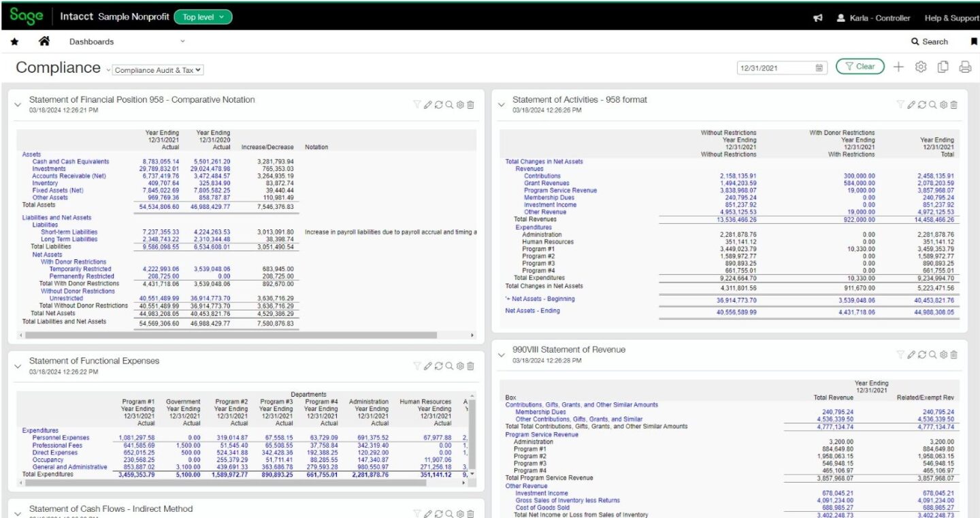Add a new component with the plus icon

[899, 67]
